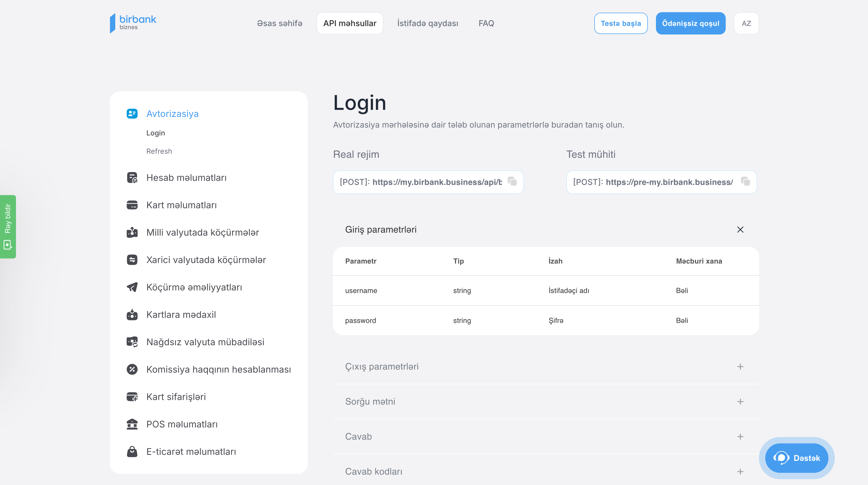Open Hesab məlumatları section
The image size is (868, 485).
click(186, 178)
